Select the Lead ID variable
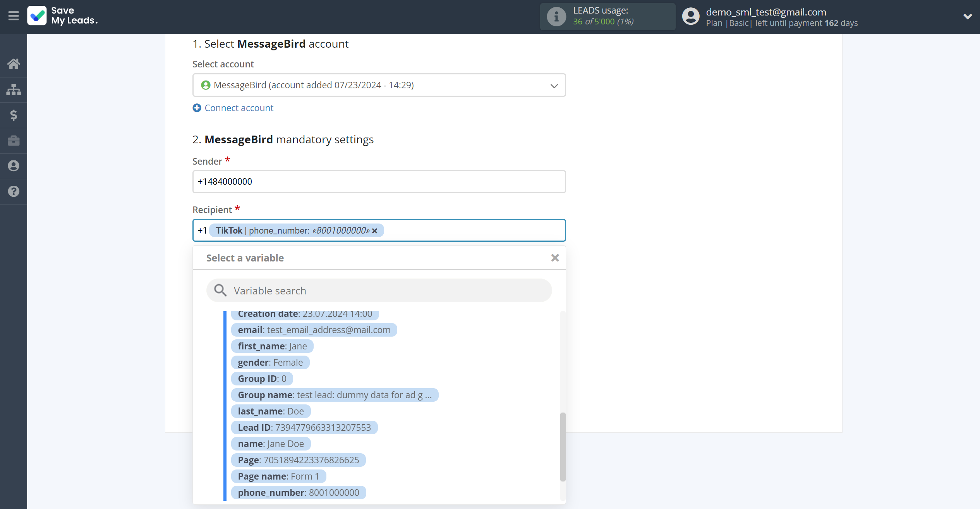This screenshot has height=509, width=980. (304, 428)
